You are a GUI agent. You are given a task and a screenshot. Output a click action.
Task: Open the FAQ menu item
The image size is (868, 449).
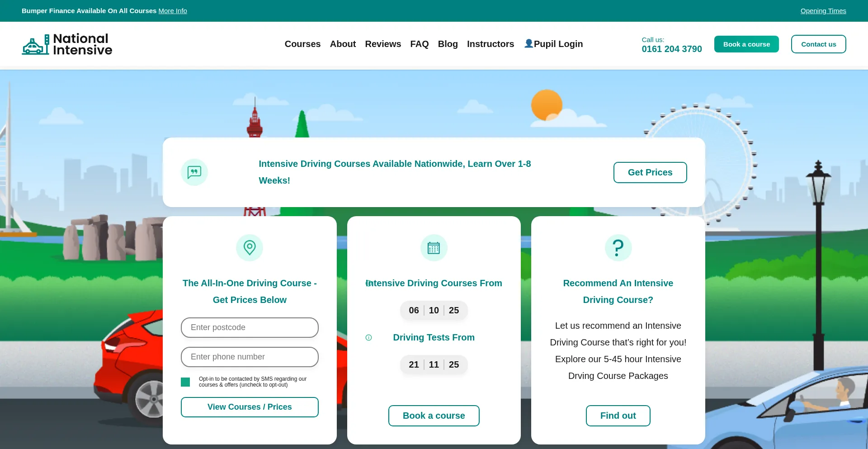(x=419, y=44)
